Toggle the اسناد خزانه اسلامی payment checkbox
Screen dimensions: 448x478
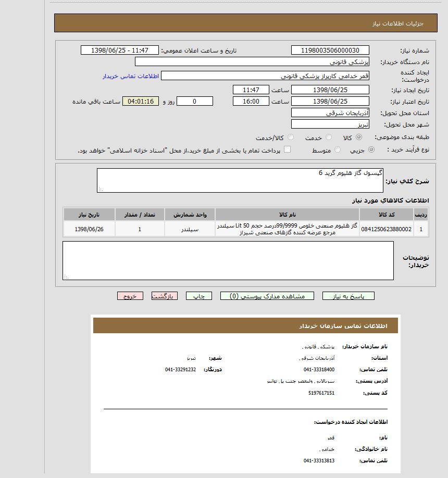pyautogui.click(x=287, y=150)
